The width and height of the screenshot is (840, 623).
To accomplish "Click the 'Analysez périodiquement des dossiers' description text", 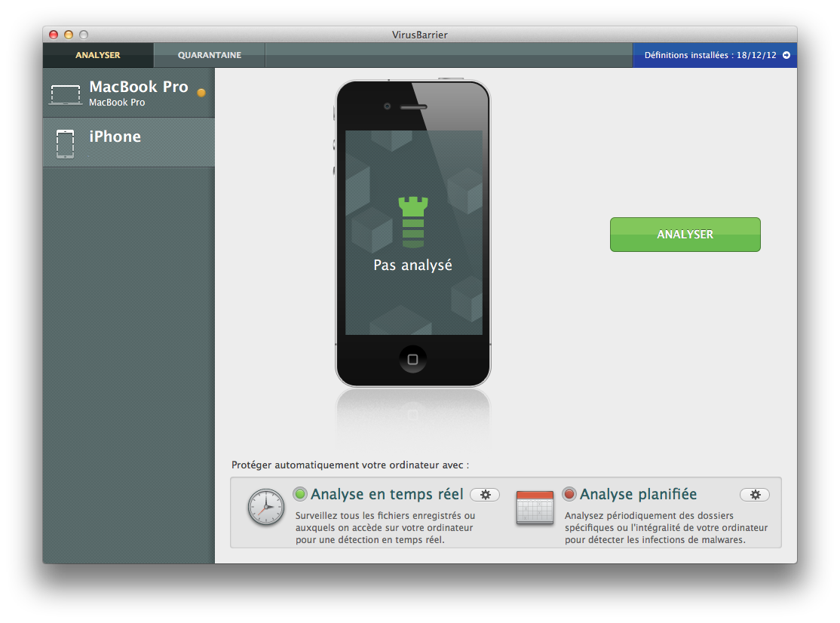I will pos(666,528).
